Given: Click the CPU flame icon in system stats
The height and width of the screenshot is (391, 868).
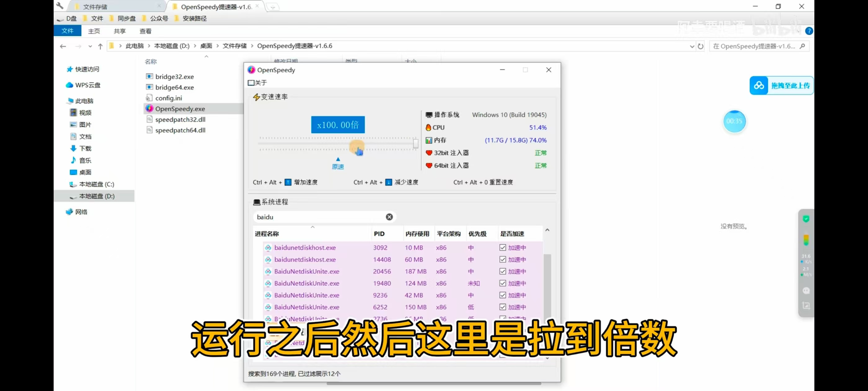Looking at the screenshot, I should tap(428, 128).
